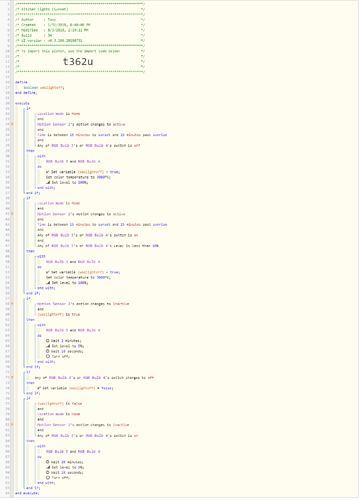The height and width of the screenshot is (500, 361).
Task: Click Motion Sensor 2 condition on line 81
Action: pos(83,425)
